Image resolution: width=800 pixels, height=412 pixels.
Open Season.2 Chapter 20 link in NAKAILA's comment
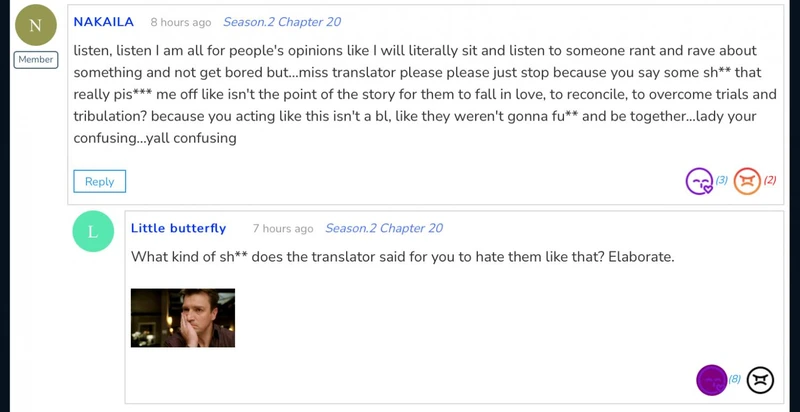(x=281, y=22)
